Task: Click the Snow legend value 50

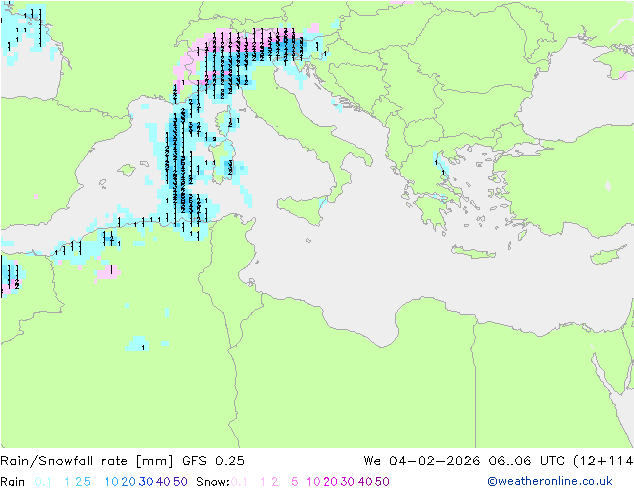Action: coord(382,482)
